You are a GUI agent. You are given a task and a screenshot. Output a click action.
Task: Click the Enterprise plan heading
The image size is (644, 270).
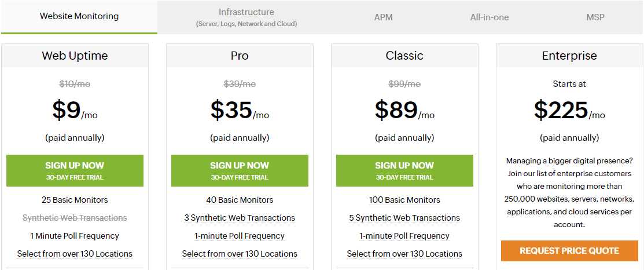point(569,56)
